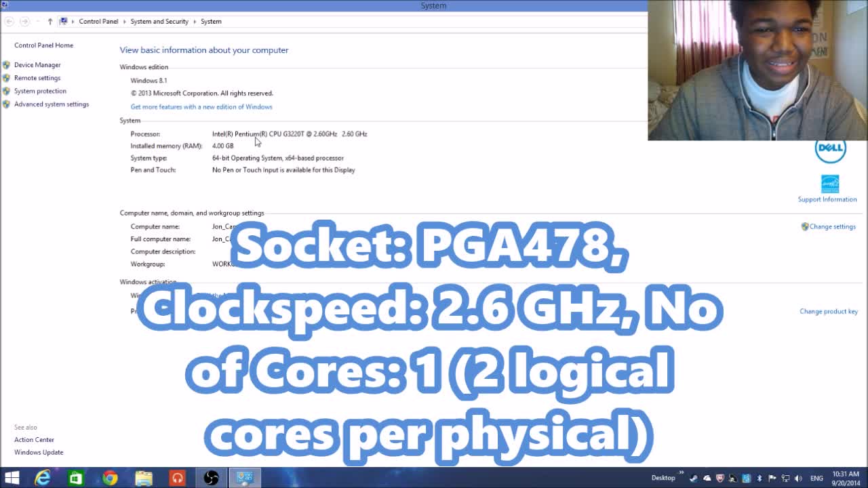Viewport: 868px width, 488px height.
Task: Expand the arrow after Control Panel breadcrumb
Action: [x=125, y=22]
